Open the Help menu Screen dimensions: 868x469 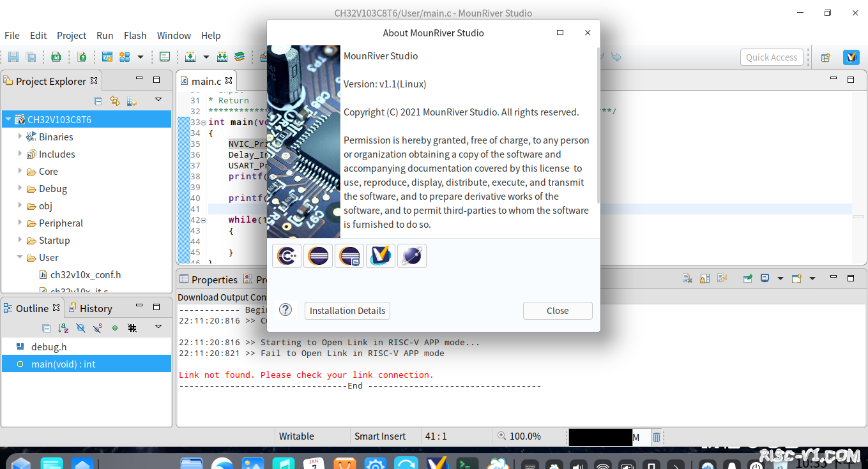pos(211,36)
